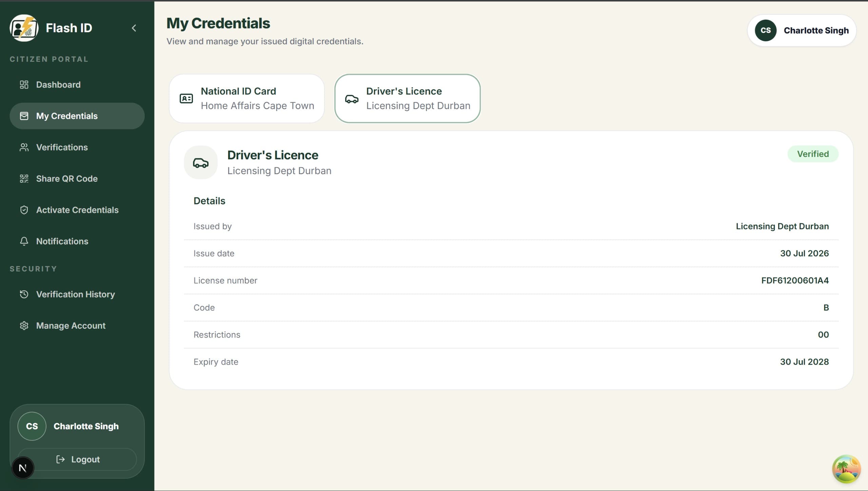Navigate to Activate Credentials
This screenshot has height=491, width=868.
[x=77, y=210]
